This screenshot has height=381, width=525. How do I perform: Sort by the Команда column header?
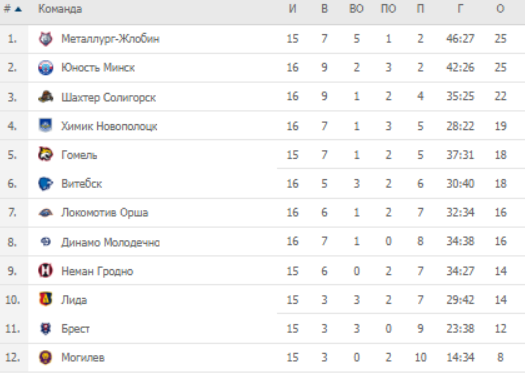click(60, 9)
